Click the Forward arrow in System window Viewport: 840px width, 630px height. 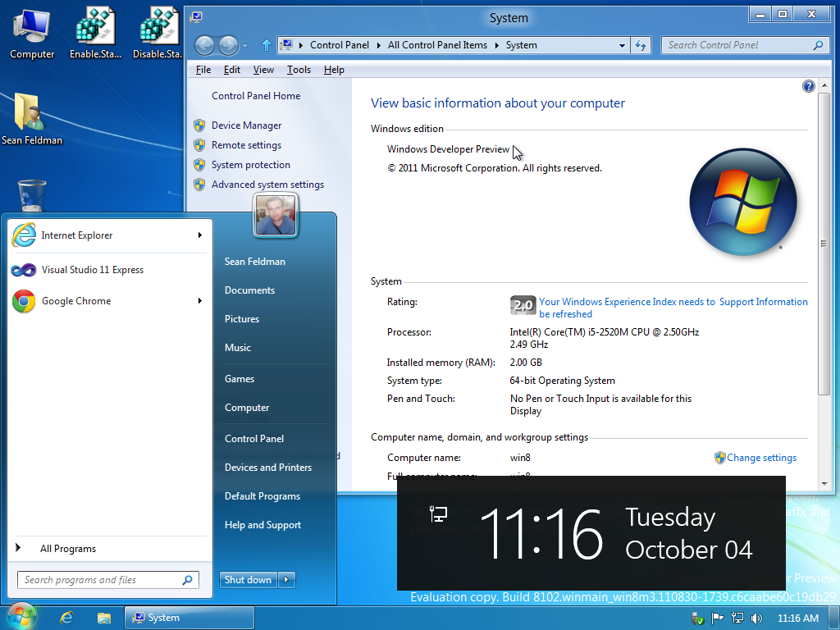click(x=228, y=46)
